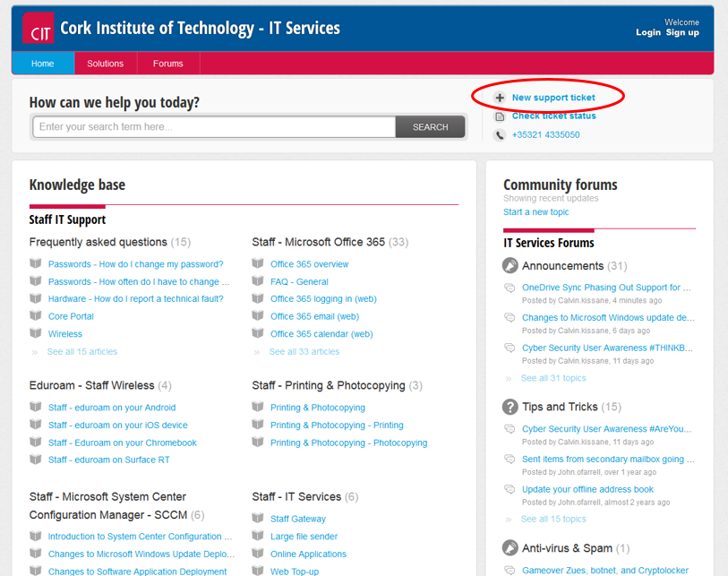Click the Announcements forum pencil icon

pos(510,266)
